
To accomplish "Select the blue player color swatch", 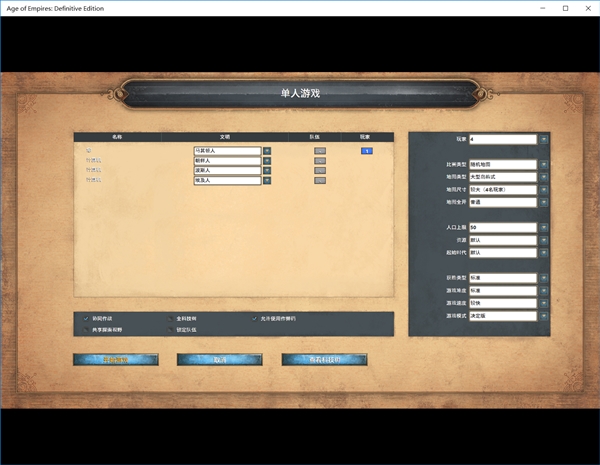I will (367, 151).
